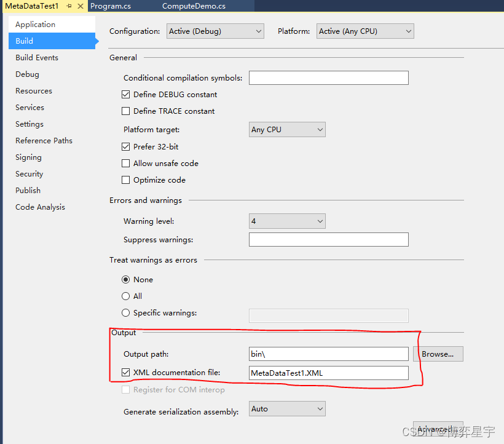The width and height of the screenshot is (504, 444).
Task: Expand the Platform dropdown list
Action: click(365, 31)
